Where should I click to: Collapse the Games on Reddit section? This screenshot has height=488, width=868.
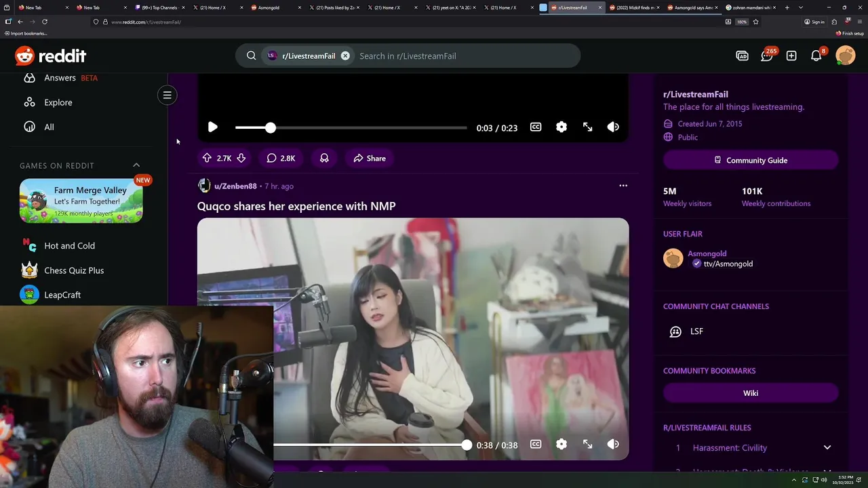tap(136, 165)
